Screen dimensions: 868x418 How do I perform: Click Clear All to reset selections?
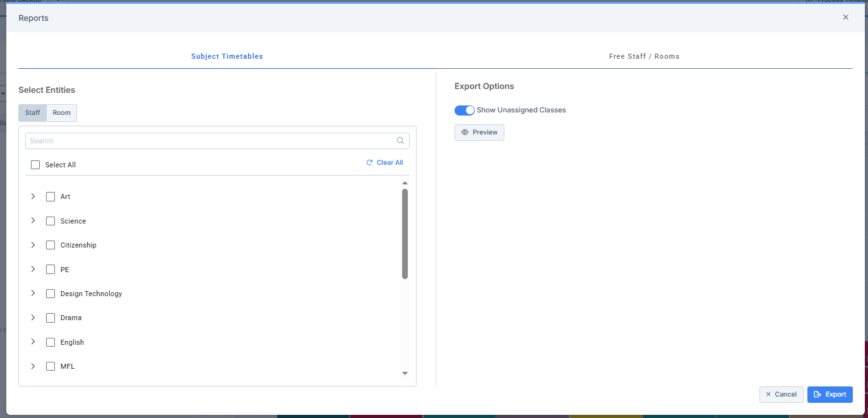point(384,163)
